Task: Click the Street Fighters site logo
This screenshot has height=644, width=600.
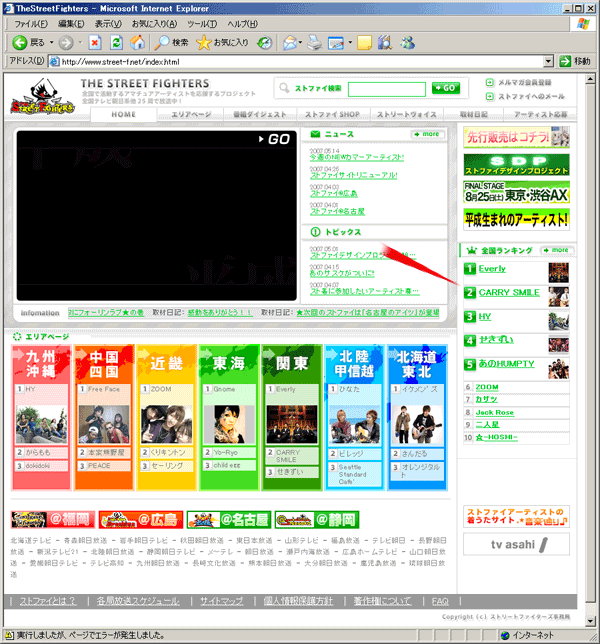Action: (x=43, y=97)
